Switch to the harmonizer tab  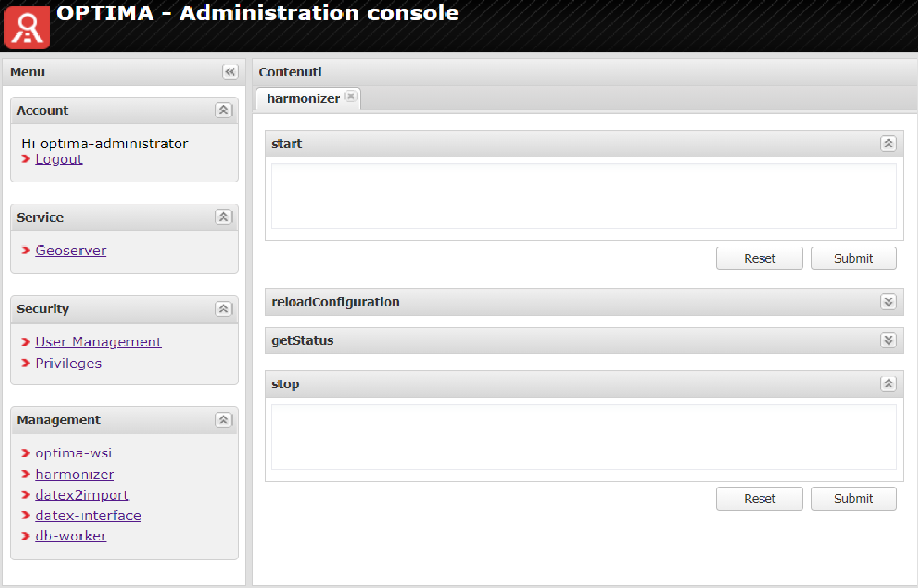[303, 99]
